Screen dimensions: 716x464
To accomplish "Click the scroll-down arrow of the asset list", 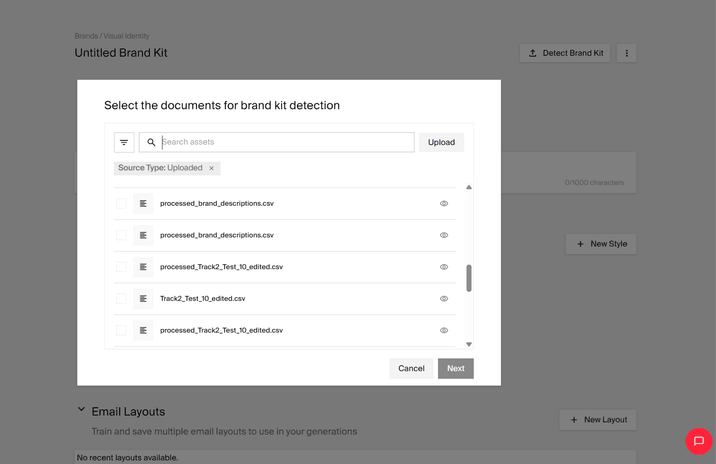I will coord(468,344).
